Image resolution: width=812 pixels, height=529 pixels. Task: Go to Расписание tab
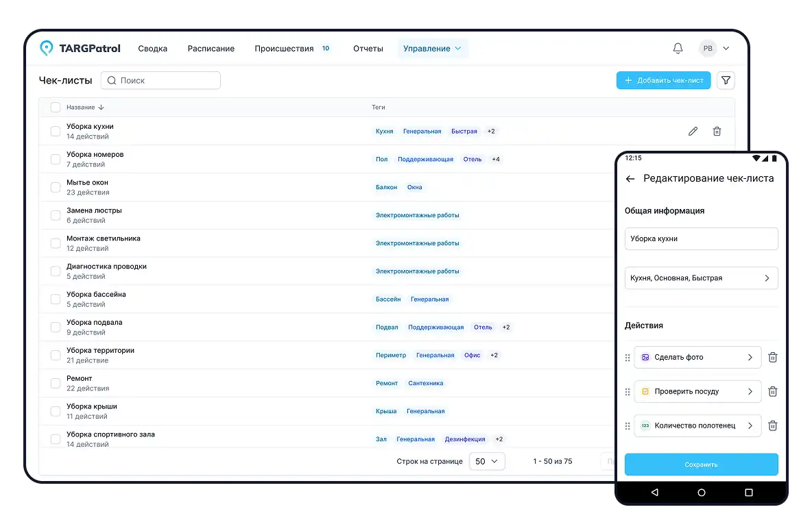click(211, 48)
